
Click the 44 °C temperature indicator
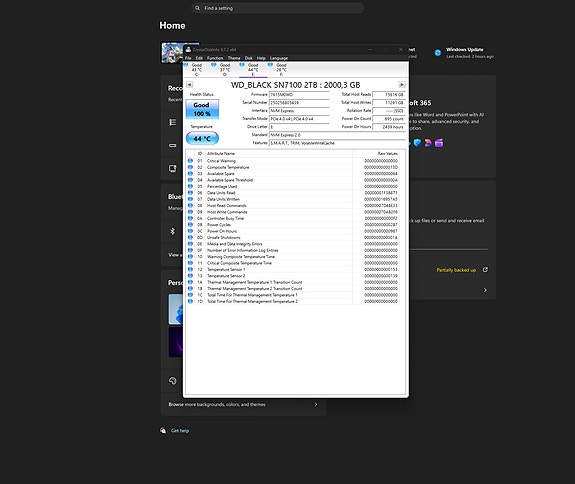(x=202, y=139)
